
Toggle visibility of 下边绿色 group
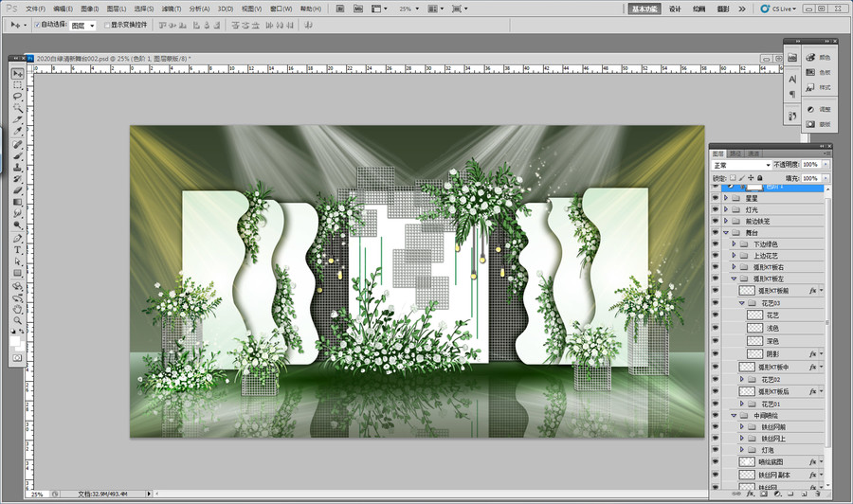pyautogui.click(x=716, y=244)
